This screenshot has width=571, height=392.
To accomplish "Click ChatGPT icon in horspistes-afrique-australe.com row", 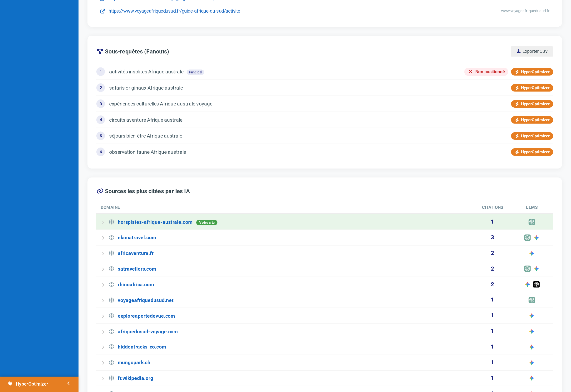I will [532, 222].
